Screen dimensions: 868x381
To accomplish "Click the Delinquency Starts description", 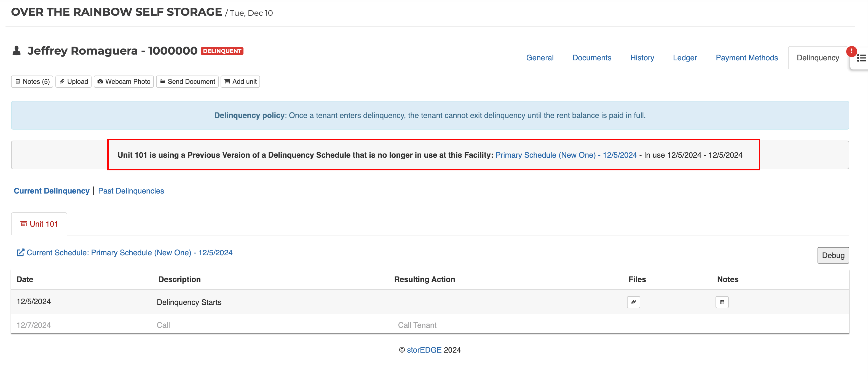I will 189,302.
